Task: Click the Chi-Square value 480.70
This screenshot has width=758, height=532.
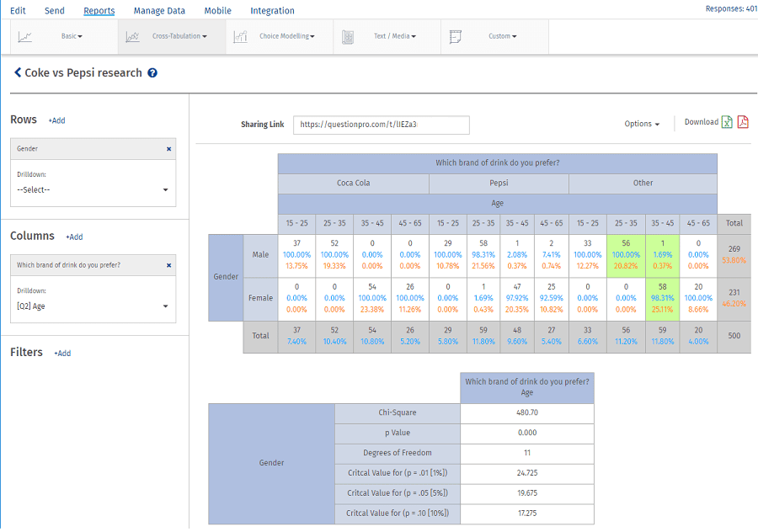Action: 527,413
